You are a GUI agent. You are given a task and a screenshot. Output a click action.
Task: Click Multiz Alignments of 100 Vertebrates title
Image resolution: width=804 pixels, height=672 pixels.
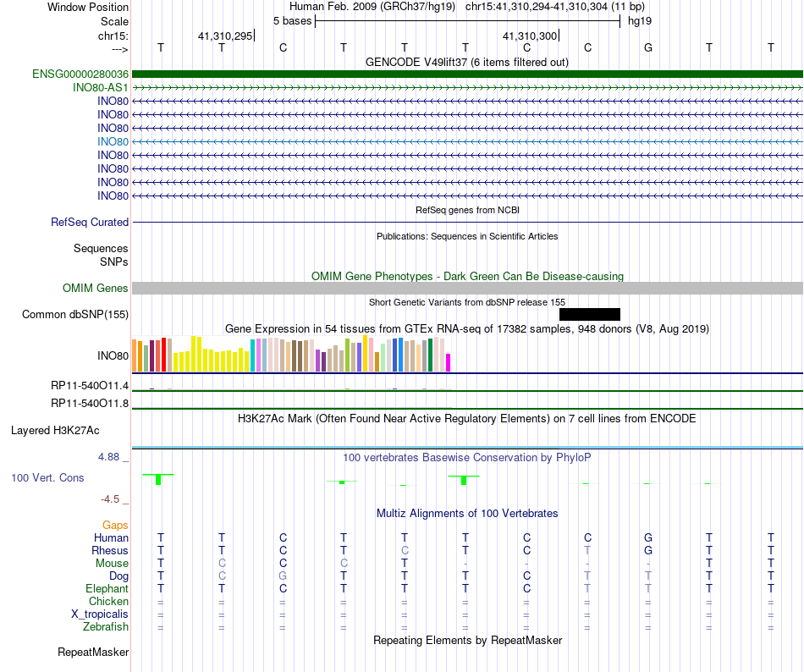(x=467, y=513)
